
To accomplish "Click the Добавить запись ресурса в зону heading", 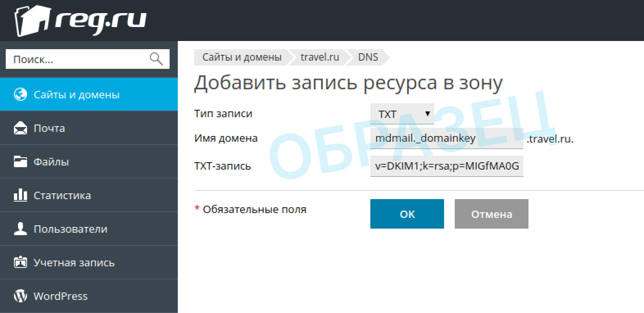I will pos(348,83).
